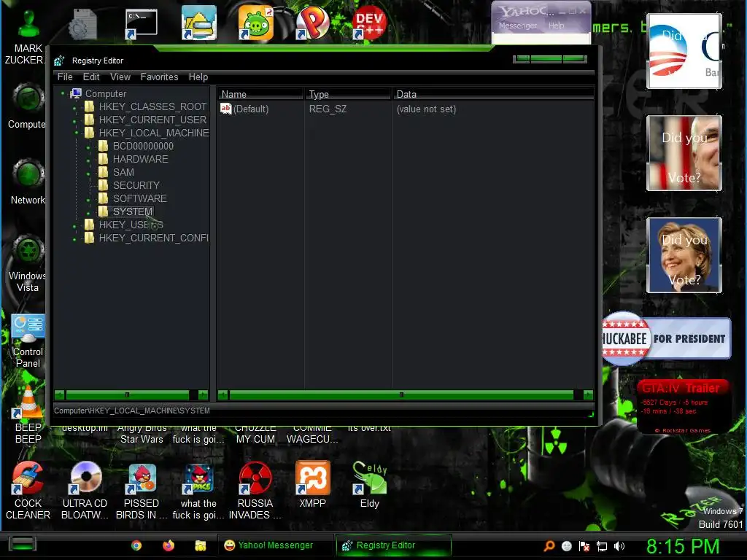Click the (value not set) data cell
The image size is (747, 560).
click(x=426, y=109)
